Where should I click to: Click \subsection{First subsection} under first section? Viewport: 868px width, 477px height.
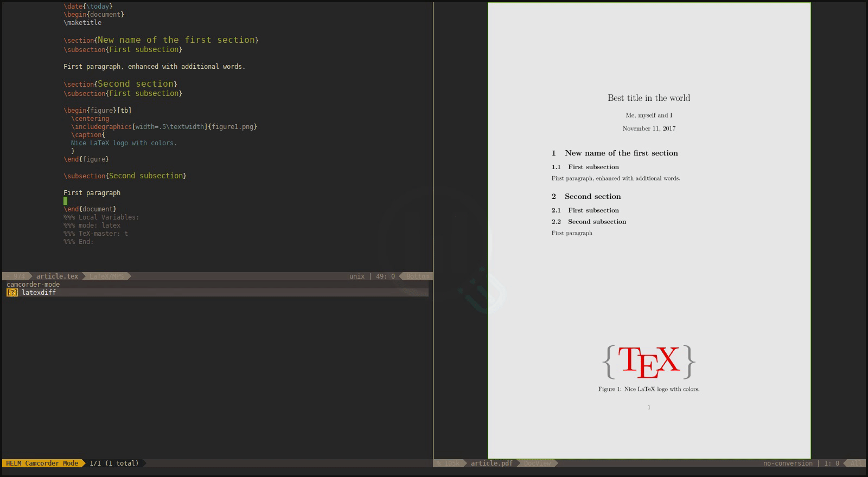(123, 49)
